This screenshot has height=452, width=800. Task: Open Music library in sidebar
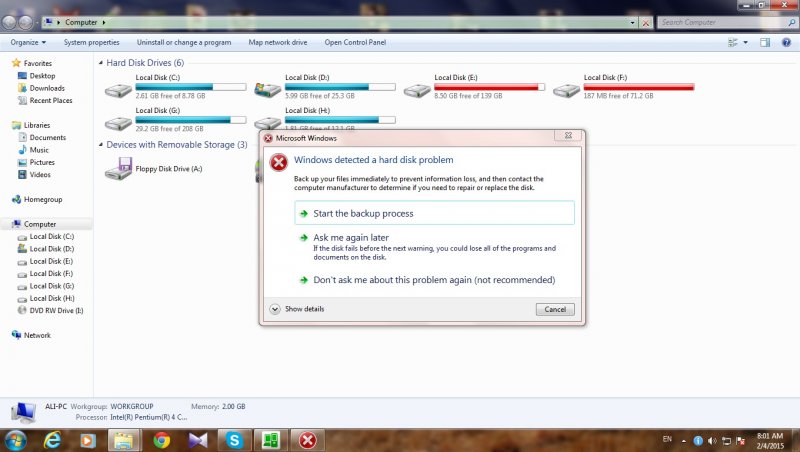[34, 150]
